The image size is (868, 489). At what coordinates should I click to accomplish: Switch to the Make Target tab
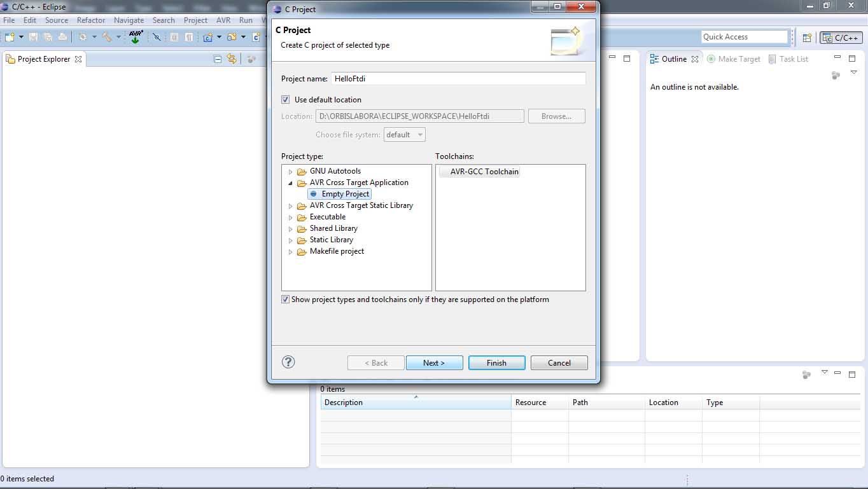click(734, 59)
